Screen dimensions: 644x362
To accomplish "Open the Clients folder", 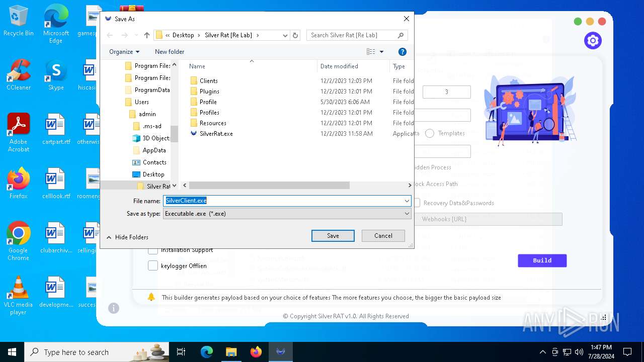I will [x=209, y=80].
